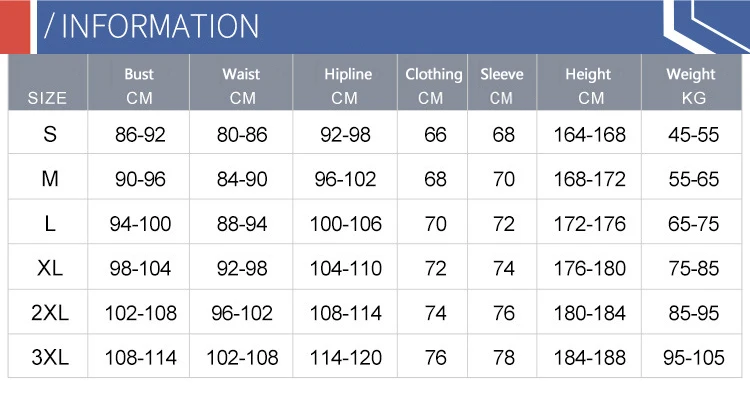Select the M size row label
The height and width of the screenshot is (396, 750).
(50, 179)
